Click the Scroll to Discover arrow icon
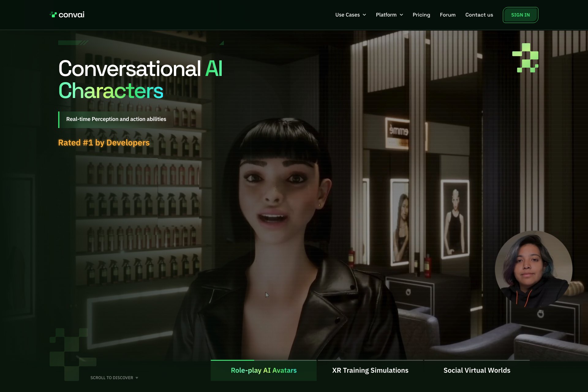Image resolution: width=588 pixels, height=392 pixels. 137,378
